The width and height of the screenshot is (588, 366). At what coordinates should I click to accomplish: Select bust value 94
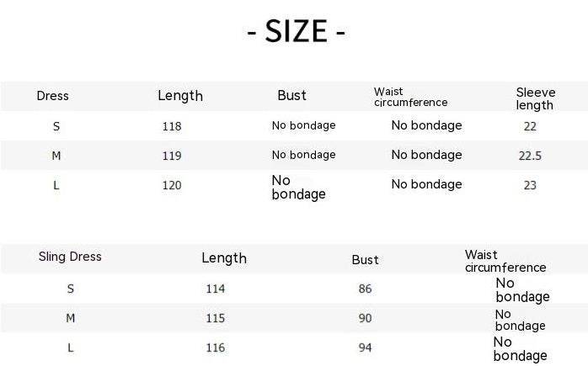(365, 347)
